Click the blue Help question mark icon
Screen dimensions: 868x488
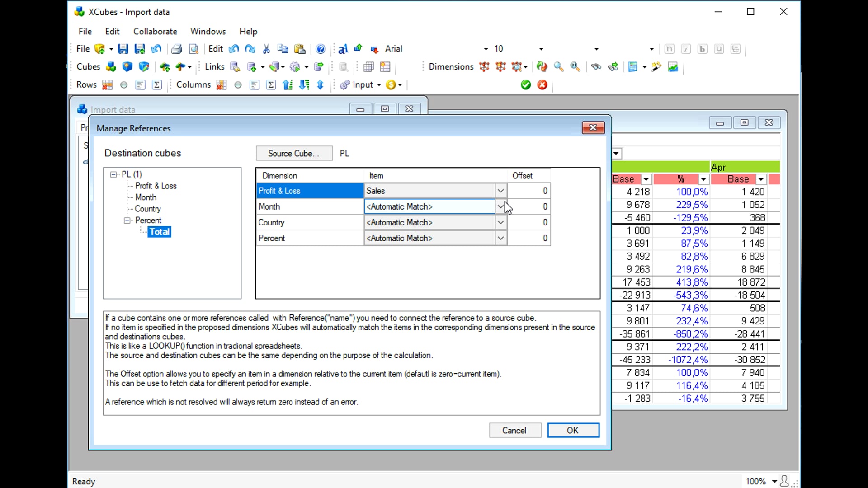click(x=321, y=49)
